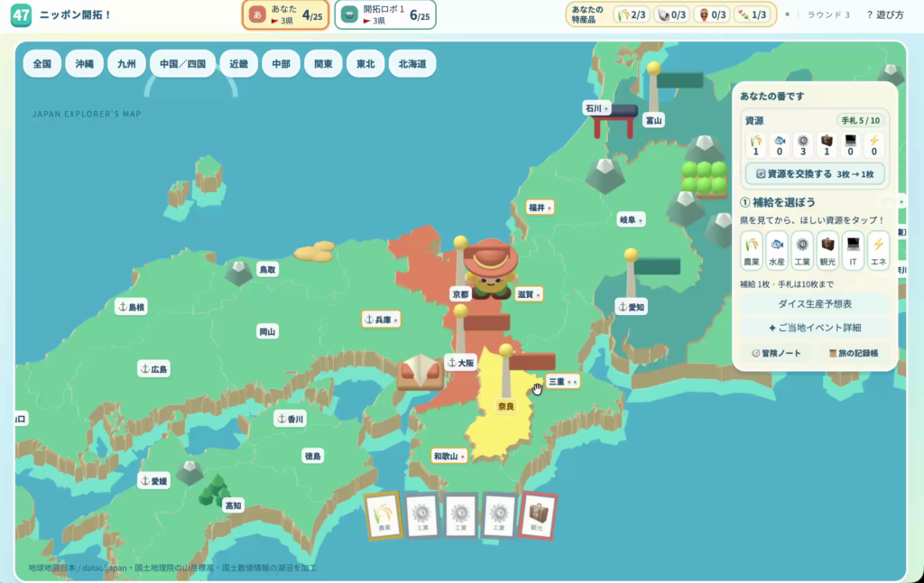Screen dimensions: 924x583
Task: Click the red torii gate landmark near 石川
Action: click(x=614, y=121)
